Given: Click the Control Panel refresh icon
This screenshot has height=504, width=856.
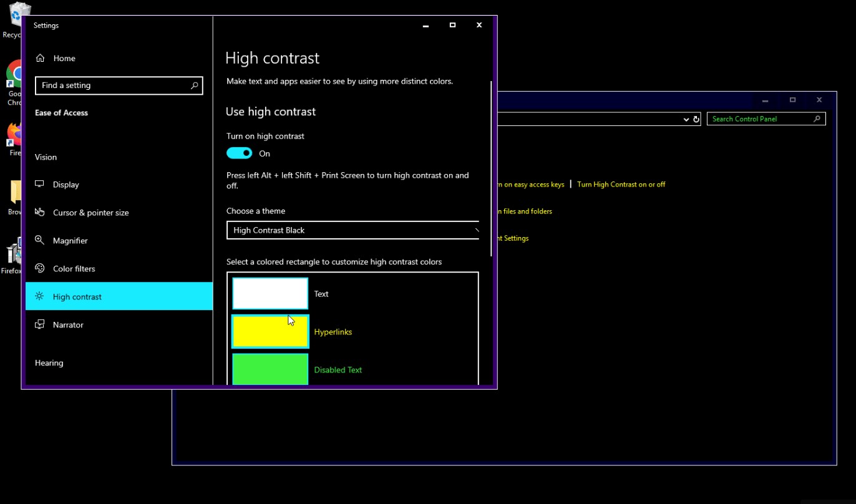Looking at the screenshot, I should pyautogui.click(x=696, y=119).
